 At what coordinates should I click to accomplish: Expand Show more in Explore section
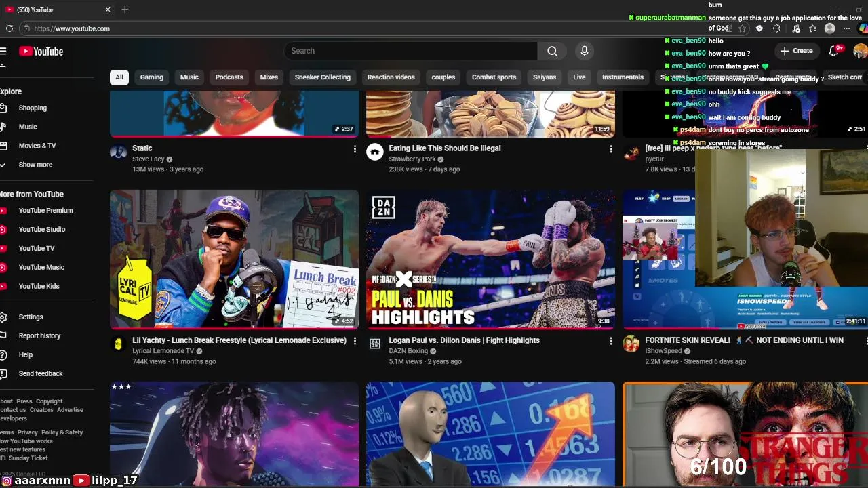pos(35,165)
